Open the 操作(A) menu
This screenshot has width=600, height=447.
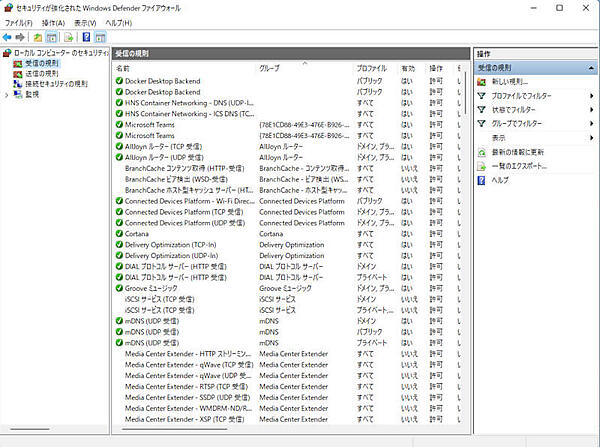tap(54, 21)
